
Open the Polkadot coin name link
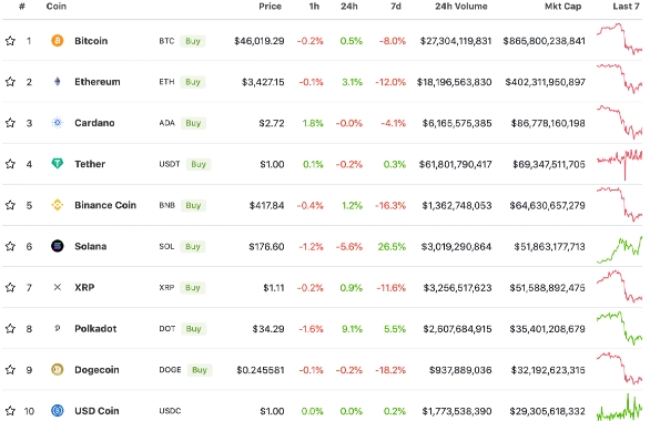tap(95, 329)
